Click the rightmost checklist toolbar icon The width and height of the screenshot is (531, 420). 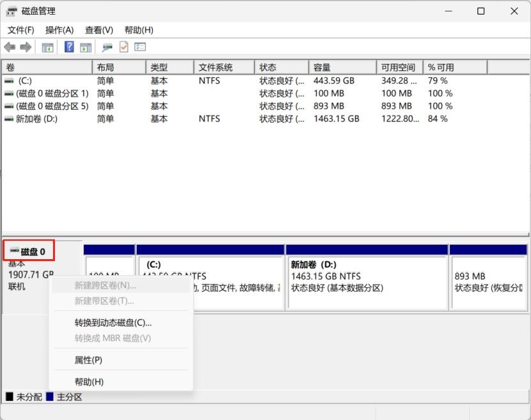pos(139,47)
